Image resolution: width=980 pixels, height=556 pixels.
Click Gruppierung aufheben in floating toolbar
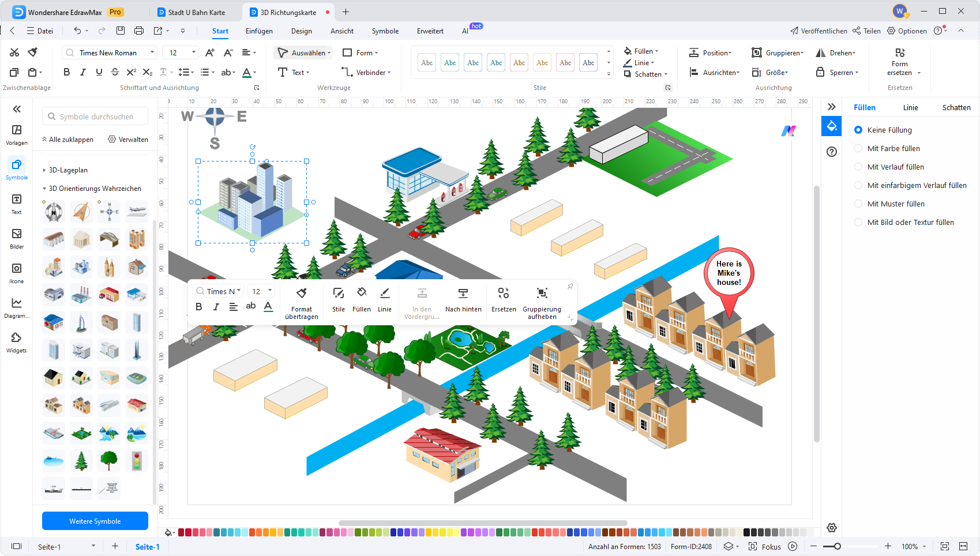click(x=542, y=303)
